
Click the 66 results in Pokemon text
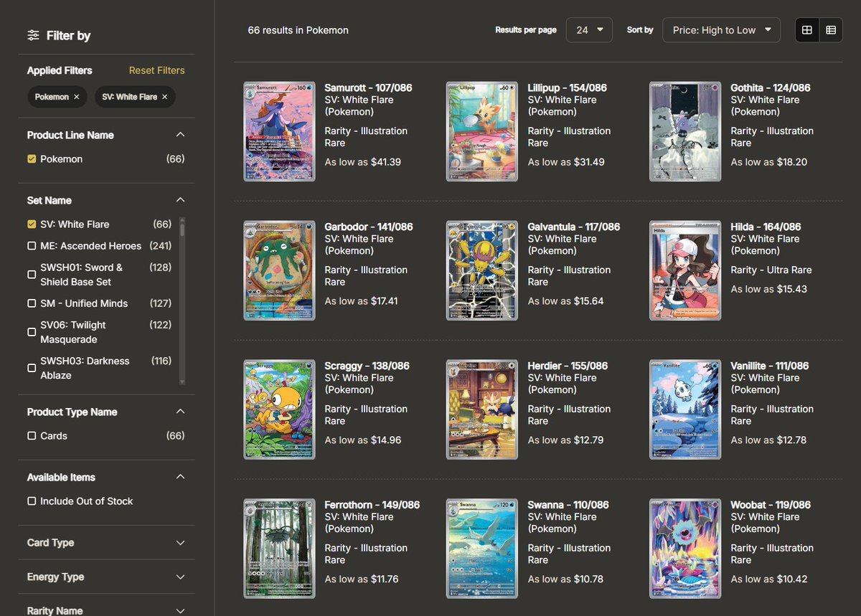(298, 30)
